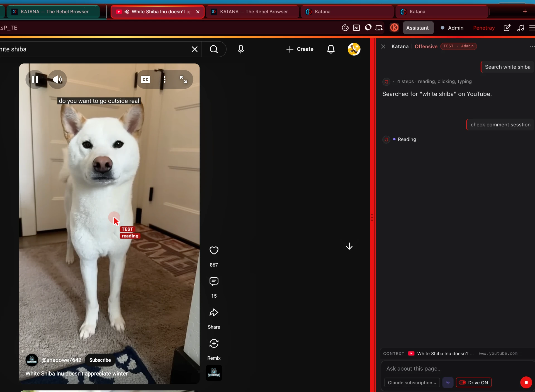Switch to the fourth Katana tab
535x392 pixels.
pyautogui.click(x=347, y=12)
